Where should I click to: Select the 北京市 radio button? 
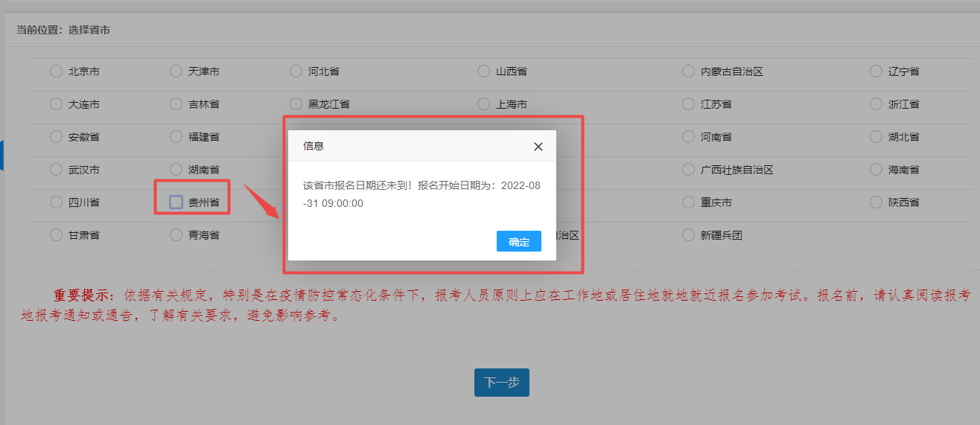56,71
